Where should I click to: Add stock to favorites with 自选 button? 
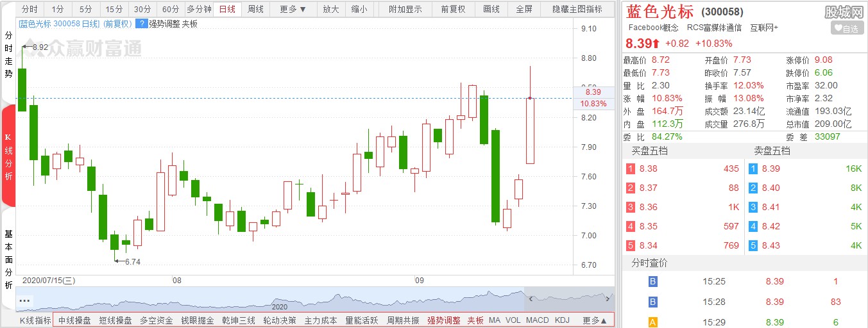(847, 28)
